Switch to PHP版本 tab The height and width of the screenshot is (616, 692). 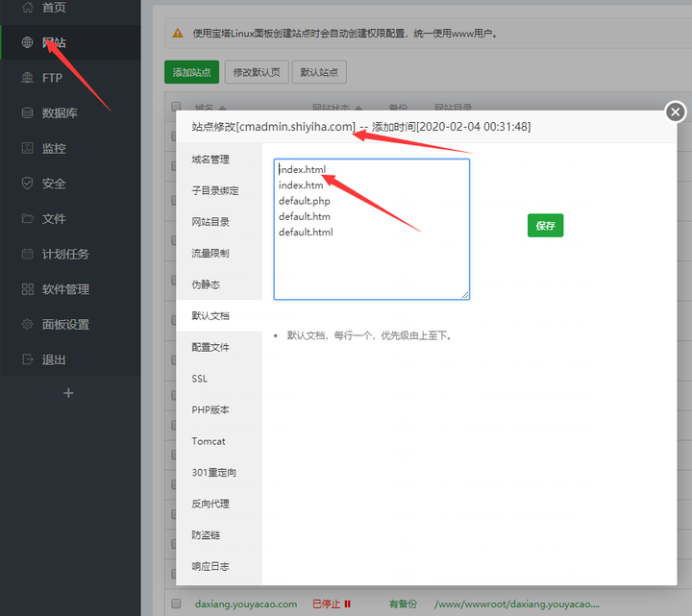click(x=219, y=410)
